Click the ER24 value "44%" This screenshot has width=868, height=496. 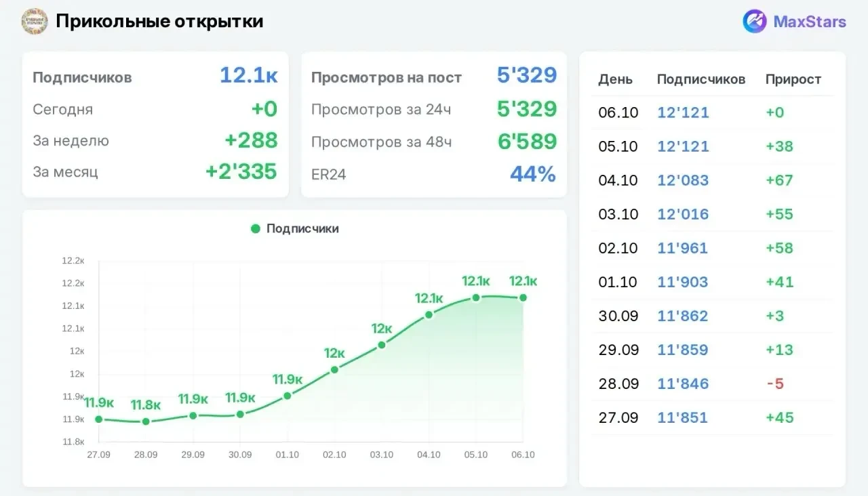coord(533,174)
